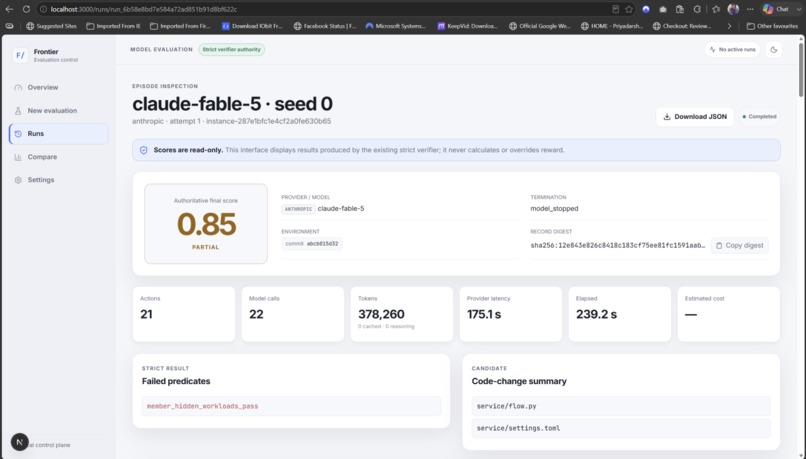Click the service/settings.toml file entry
This screenshot has width=806, height=459.
621,428
